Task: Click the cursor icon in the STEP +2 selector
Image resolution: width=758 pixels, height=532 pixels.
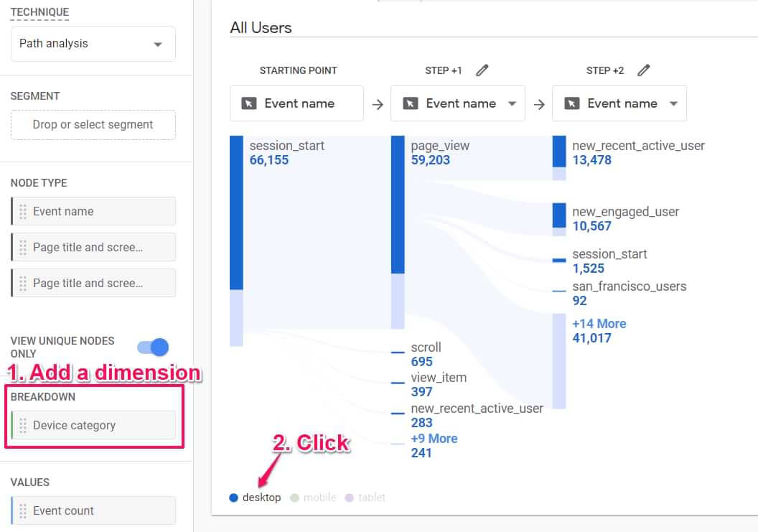Action: click(571, 103)
